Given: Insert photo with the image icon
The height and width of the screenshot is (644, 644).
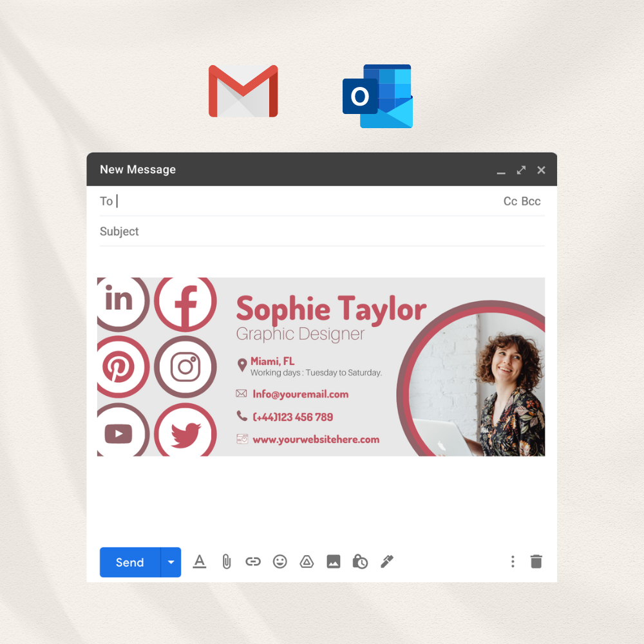Looking at the screenshot, I should point(334,562).
